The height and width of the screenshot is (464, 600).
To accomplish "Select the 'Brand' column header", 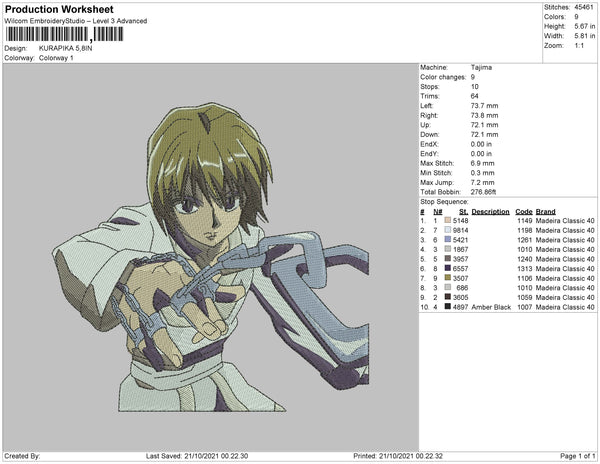I will tap(545, 212).
